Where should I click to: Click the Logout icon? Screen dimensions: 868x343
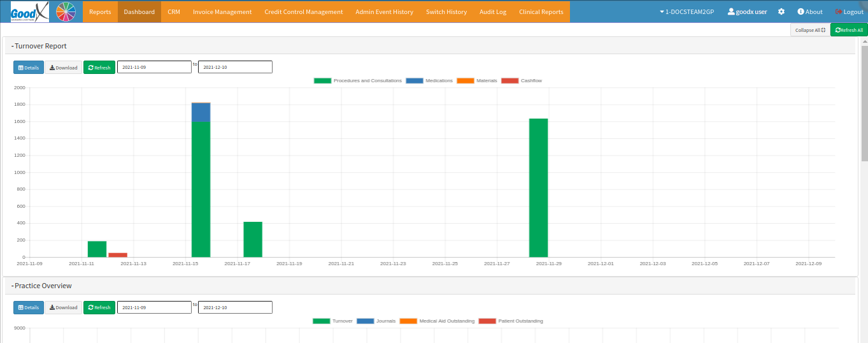click(839, 12)
